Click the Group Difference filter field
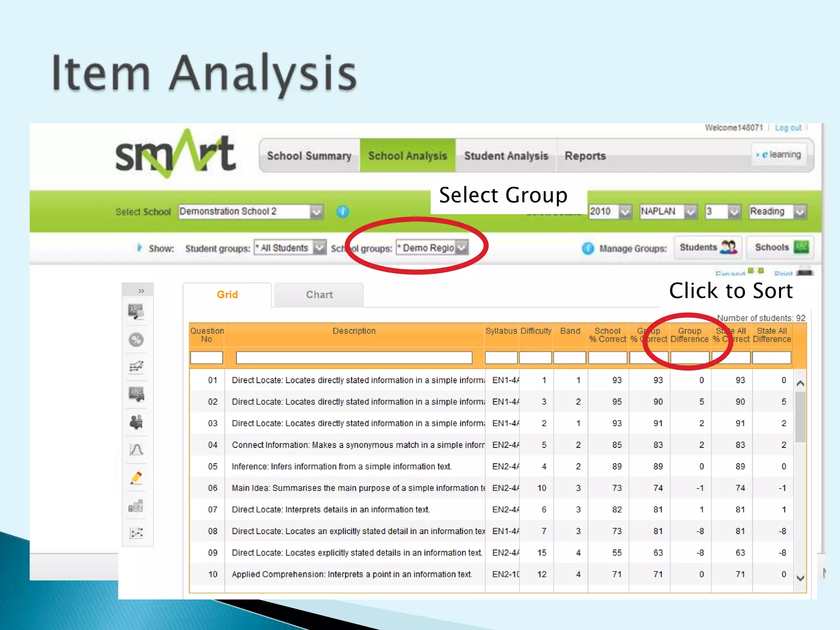This screenshot has width=840, height=630. pos(690,358)
